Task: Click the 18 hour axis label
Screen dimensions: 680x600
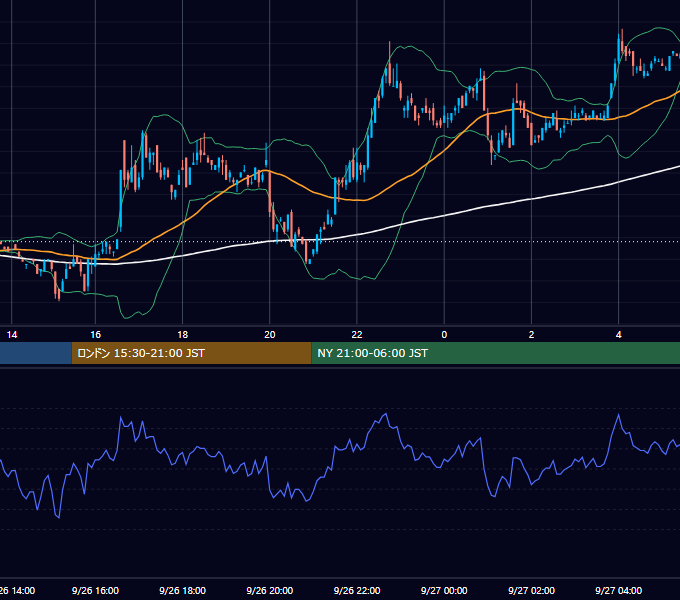Action: [183, 335]
